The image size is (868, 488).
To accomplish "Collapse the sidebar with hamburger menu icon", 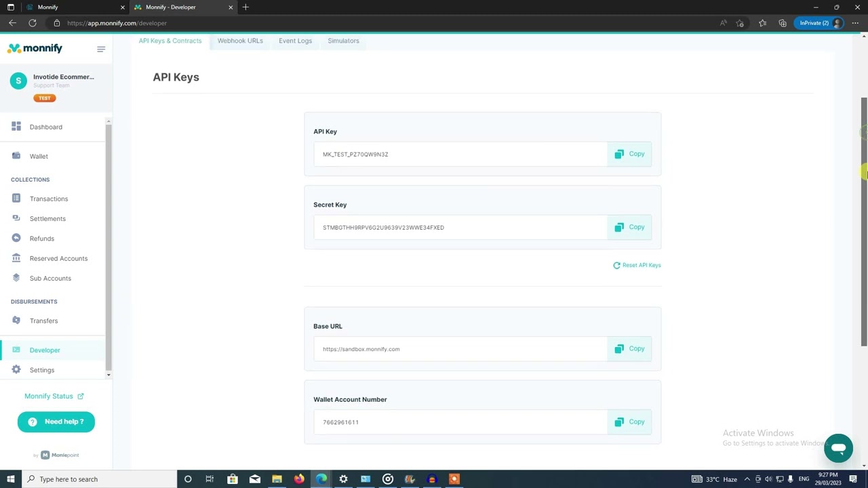I will pos(101,49).
